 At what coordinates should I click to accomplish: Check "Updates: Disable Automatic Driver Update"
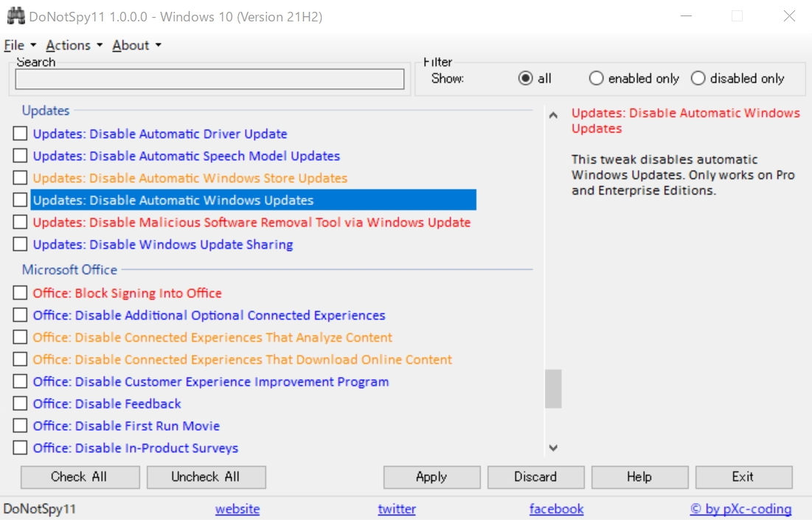click(x=20, y=134)
